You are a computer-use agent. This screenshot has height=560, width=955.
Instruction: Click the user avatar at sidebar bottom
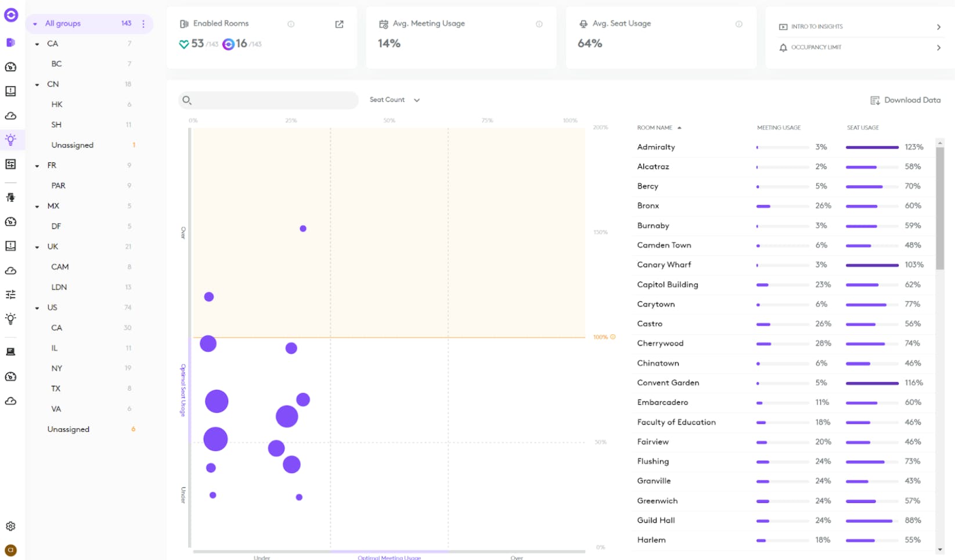10,550
